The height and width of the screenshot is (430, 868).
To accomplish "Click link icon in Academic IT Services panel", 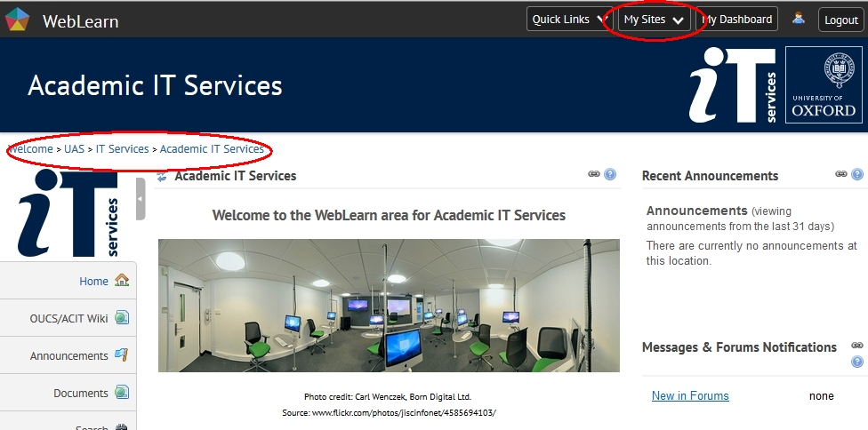I will coord(594,175).
